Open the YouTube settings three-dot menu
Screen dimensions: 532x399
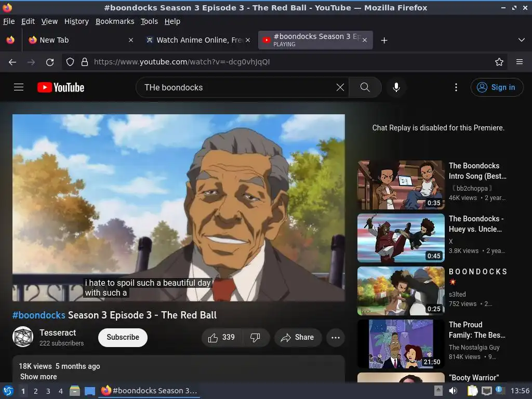point(456,87)
